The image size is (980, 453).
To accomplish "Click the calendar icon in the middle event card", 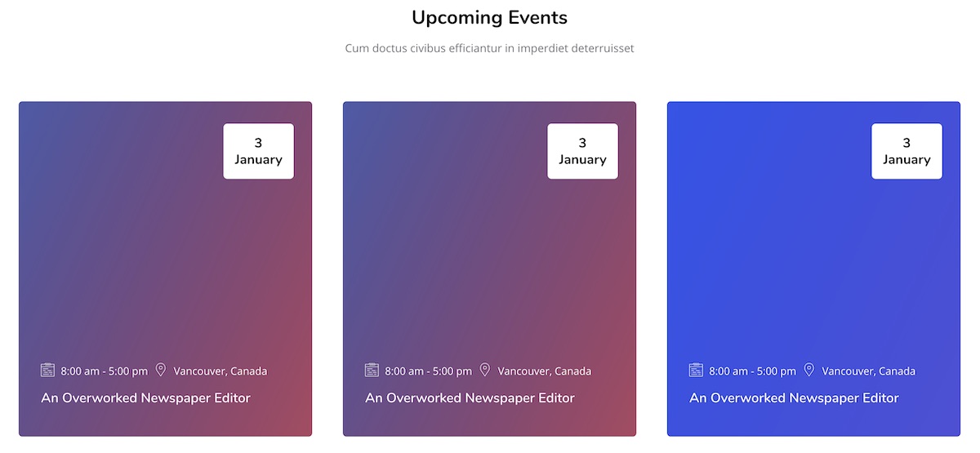I will pos(372,371).
